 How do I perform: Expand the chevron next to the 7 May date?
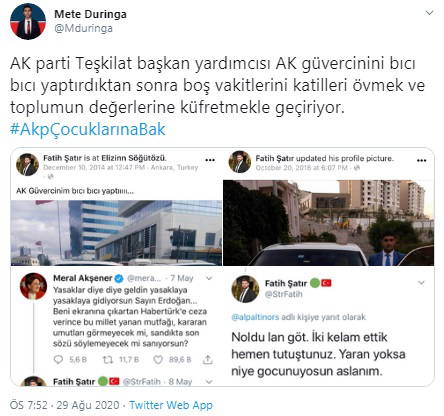pos(209,278)
